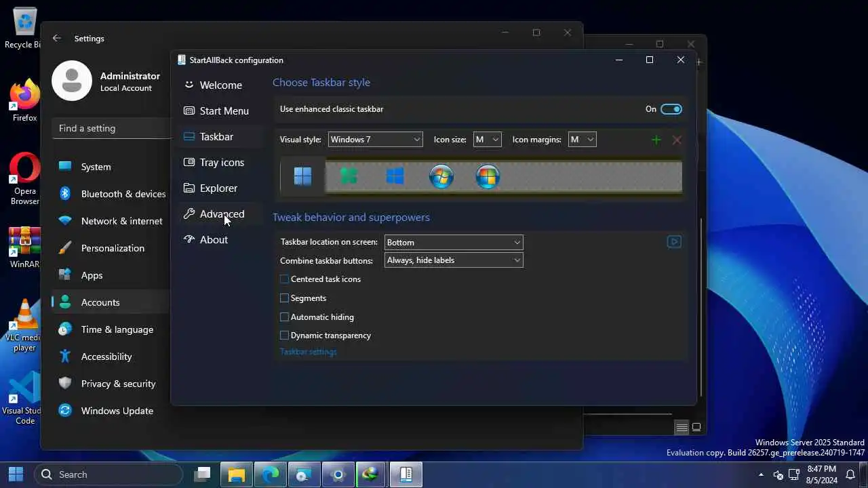Open Windows Update in Settings
The height and width of the screenshot is (488, 868).
point(111,411)
